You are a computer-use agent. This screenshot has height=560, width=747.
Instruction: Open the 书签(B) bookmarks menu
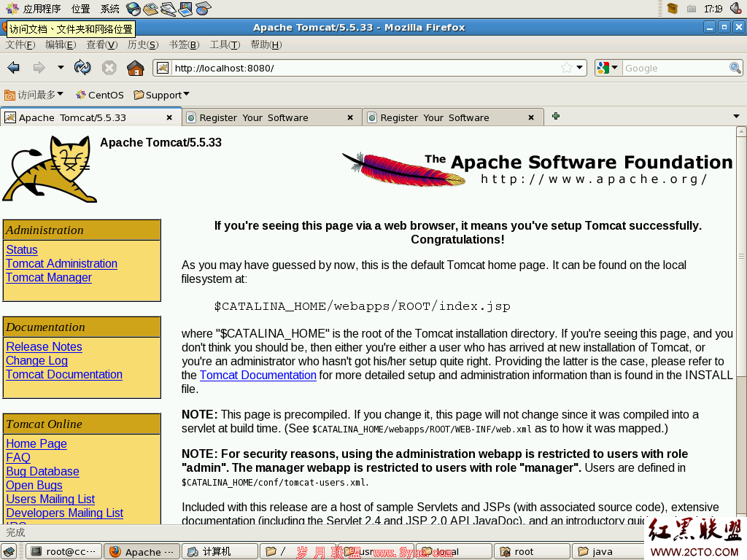point(184,44)
